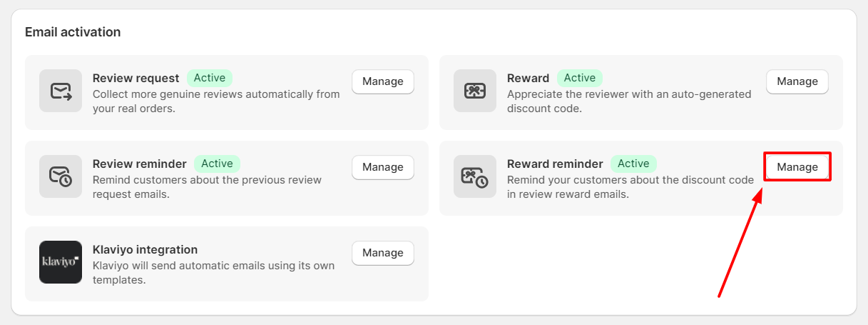Click the Active badge beside Reward

580,78
